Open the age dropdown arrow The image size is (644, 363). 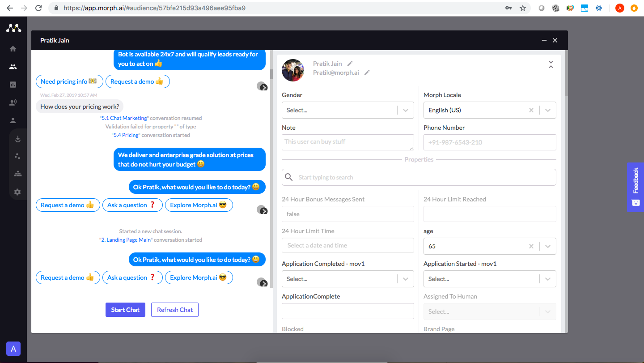[x=548, y=246]
